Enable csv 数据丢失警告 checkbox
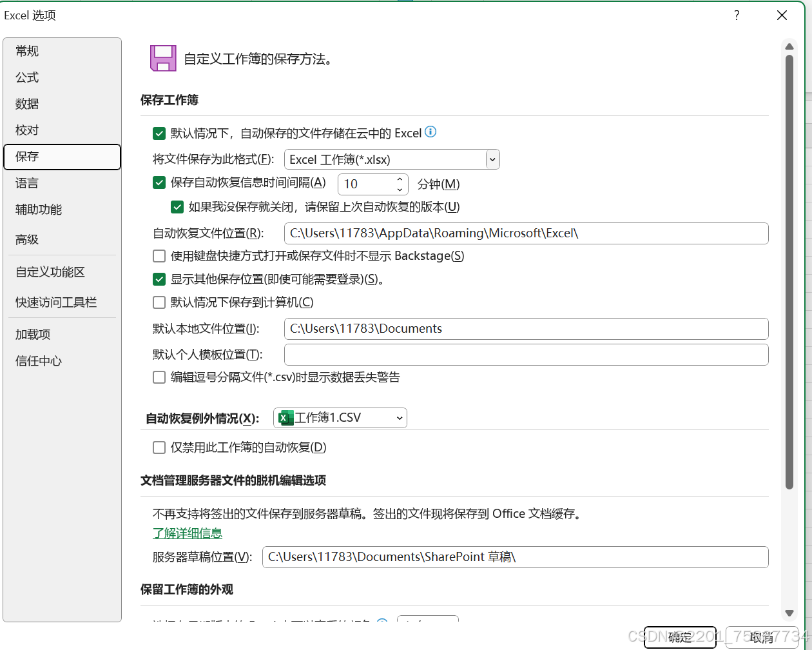This screenshot has width=812, height=650. click(x=159, y=377)
